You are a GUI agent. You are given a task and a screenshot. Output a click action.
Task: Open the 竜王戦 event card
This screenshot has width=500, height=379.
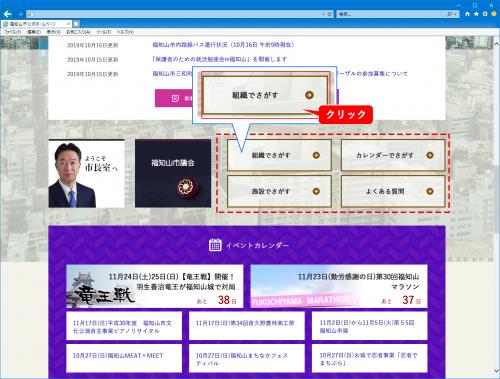(x=155, y=286)
